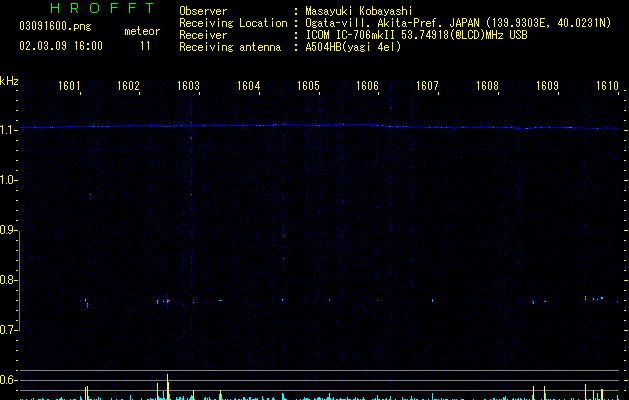Click the 0.8 frequency axis label
This screenshot has height=400, width=629.
(x=8, y=280)
